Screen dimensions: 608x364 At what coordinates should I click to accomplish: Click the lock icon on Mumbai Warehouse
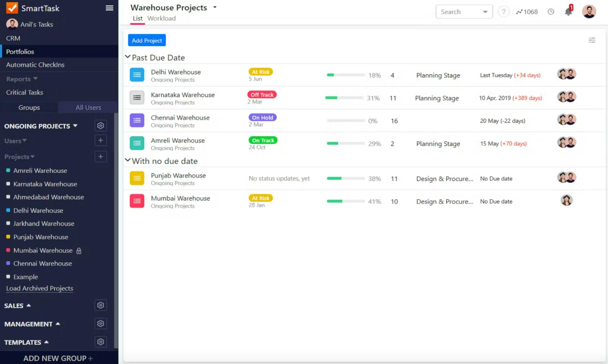click(79, 251)
